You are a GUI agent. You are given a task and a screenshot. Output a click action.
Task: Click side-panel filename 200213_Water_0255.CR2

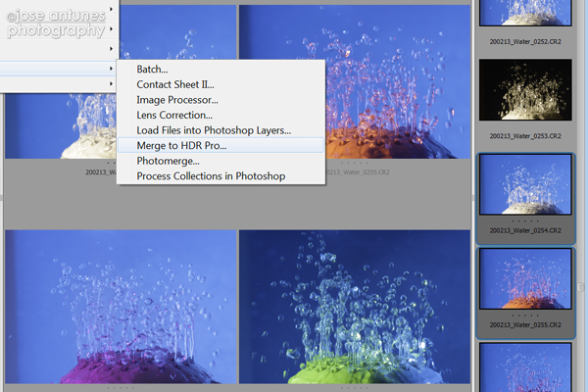tap(525, 325)
